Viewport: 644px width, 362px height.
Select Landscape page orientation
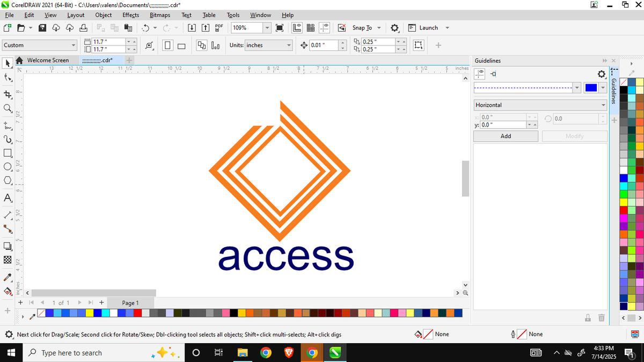click(x=181, y=45)
